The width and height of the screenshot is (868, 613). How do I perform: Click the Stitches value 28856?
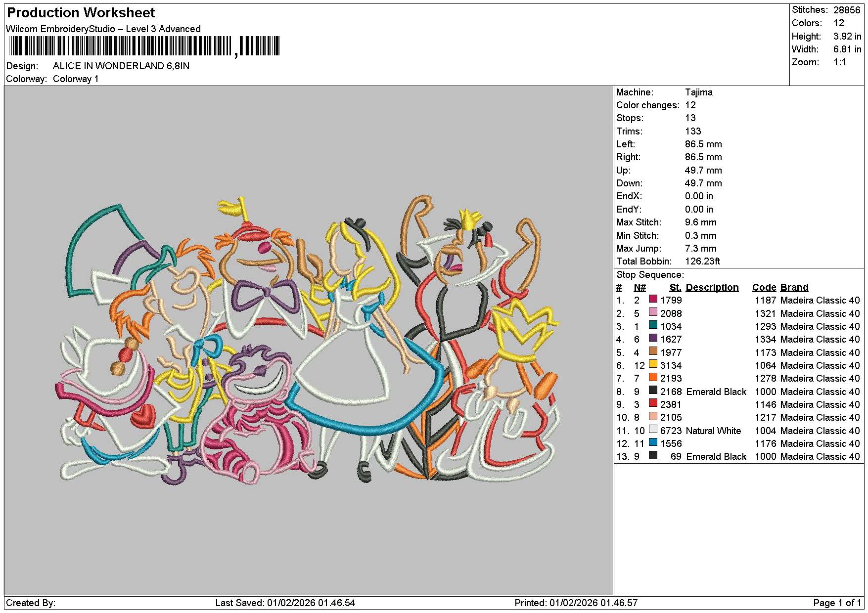[847, 10]
